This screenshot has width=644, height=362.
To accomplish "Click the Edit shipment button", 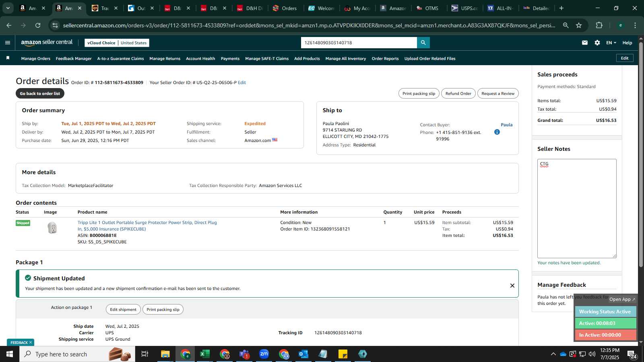I will [x=123, y=309].
